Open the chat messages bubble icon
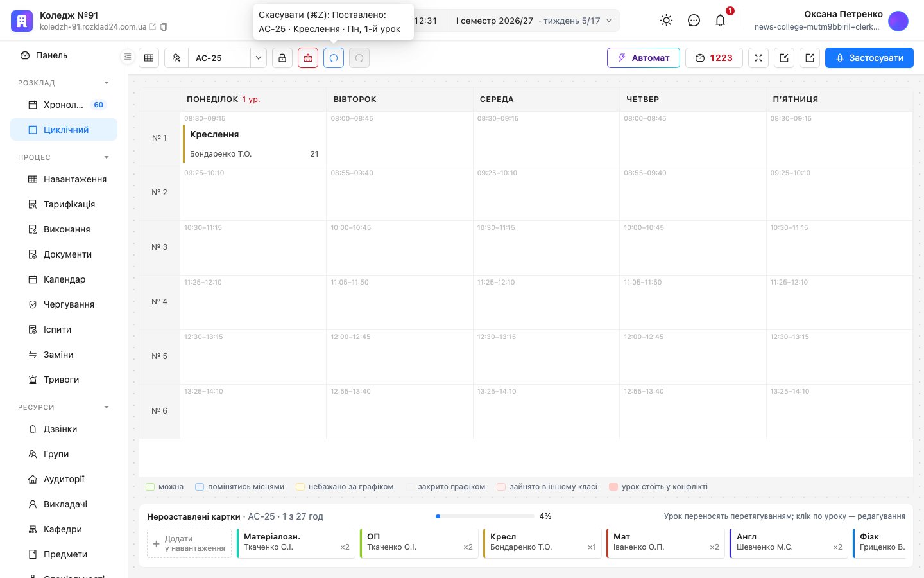Viewport: 924px width, 578px height. point(694,21)
